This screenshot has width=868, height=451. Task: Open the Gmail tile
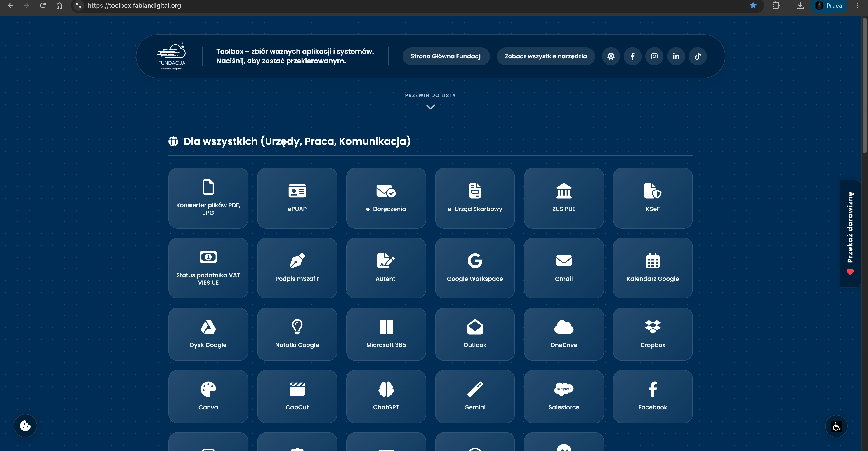(564, 268)
